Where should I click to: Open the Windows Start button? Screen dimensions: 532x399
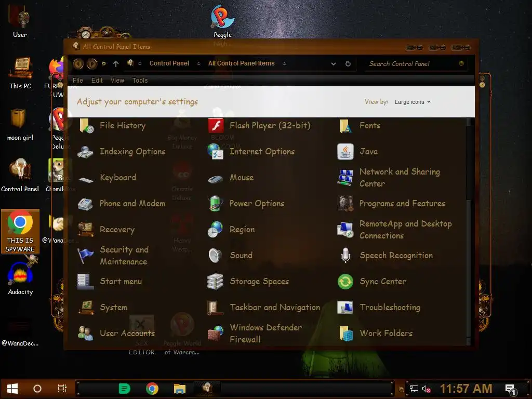coord(12,389)
